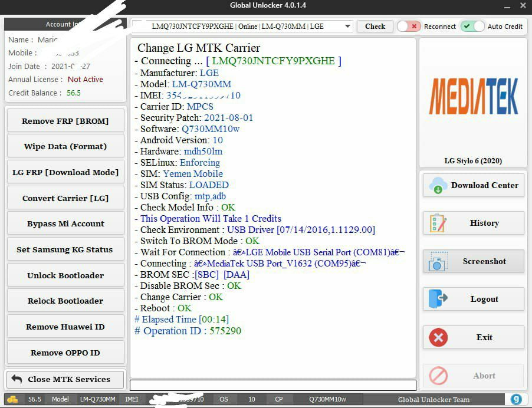Click the Carrier ID value MPCS

[x=200, y=107]
